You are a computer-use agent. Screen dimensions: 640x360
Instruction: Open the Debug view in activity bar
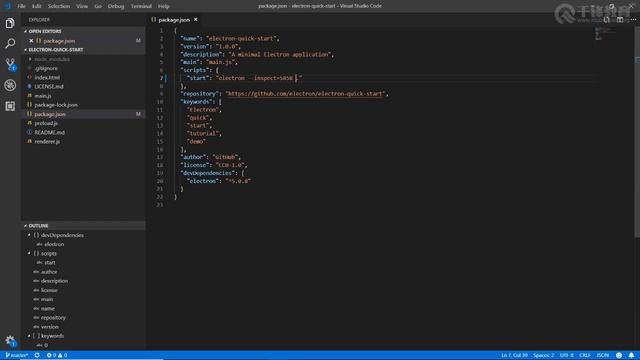tap(10, 85)
